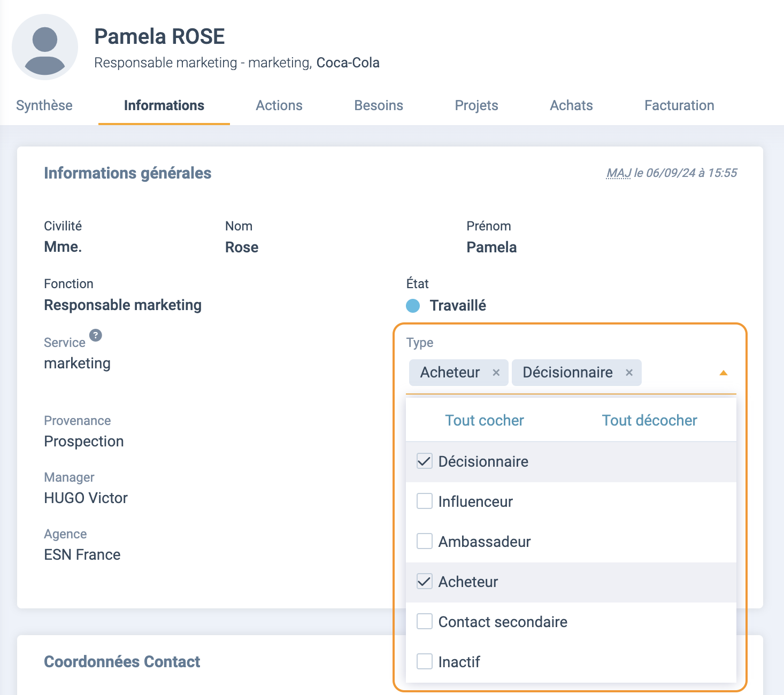Image resolution: width=784 pixels, height=695 pixels.
Task: Check the Ambassadeur checkbox
Action: pyautogui.click(x=425, y=542)
